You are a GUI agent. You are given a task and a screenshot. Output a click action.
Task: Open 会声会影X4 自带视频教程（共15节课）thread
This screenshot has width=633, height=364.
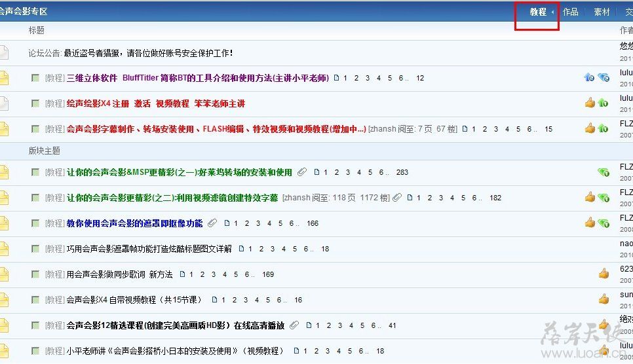134,300
